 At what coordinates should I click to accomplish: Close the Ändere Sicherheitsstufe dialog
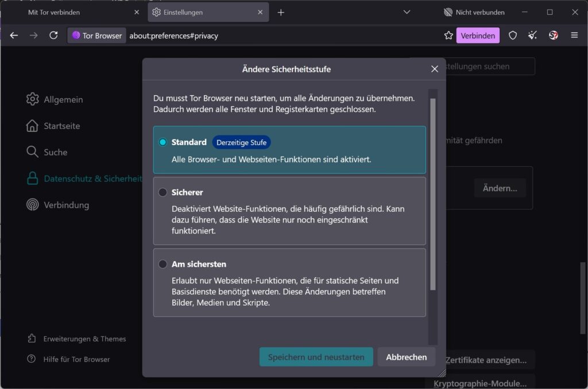[435, 69]
